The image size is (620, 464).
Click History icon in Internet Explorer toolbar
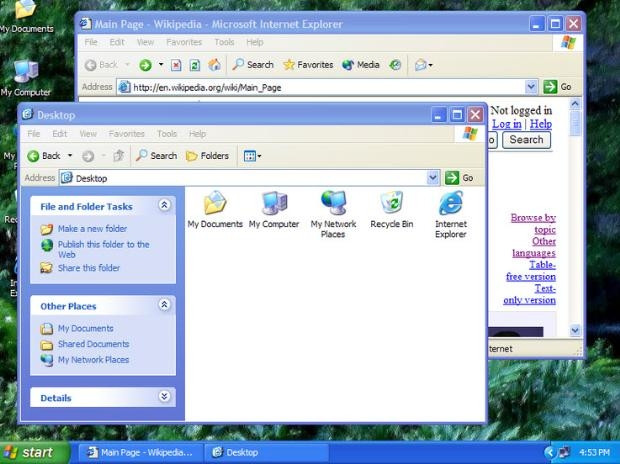tap(395, 65)
